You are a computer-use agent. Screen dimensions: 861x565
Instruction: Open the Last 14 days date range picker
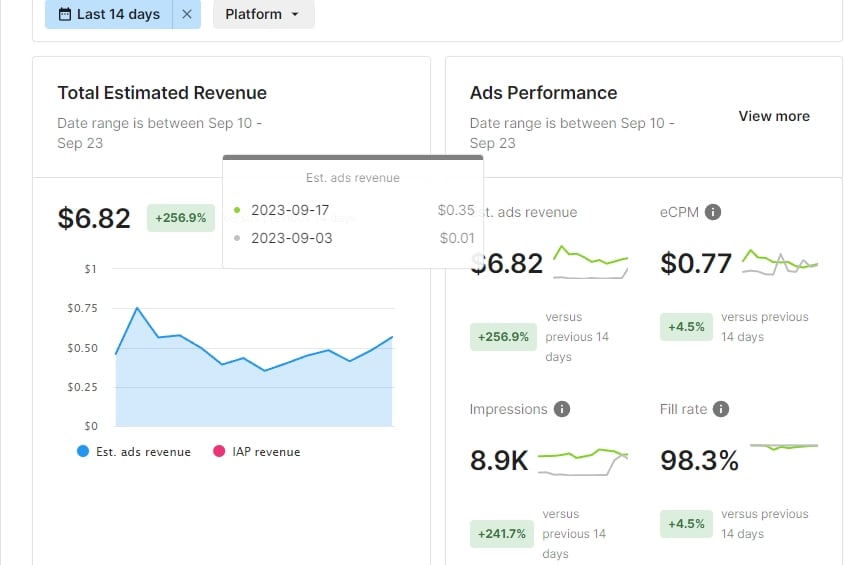(109, 14)
